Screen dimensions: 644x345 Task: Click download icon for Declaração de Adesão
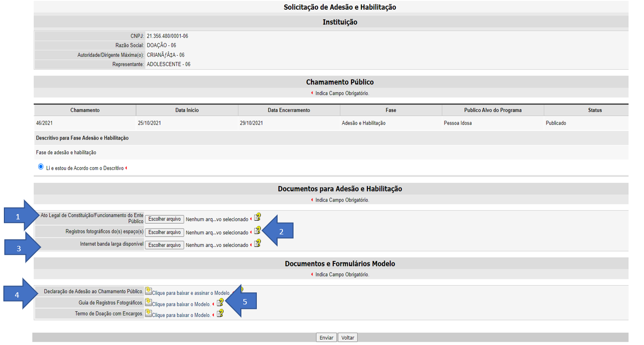[149, 291]
